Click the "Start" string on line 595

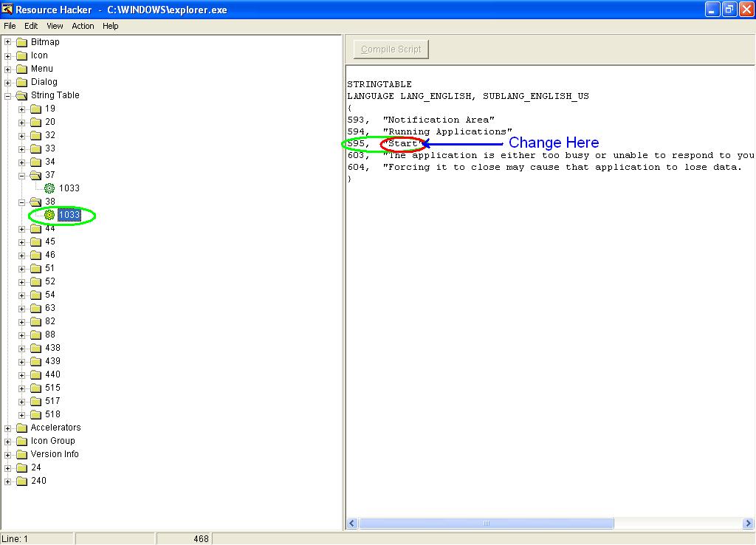pos(402,143)
